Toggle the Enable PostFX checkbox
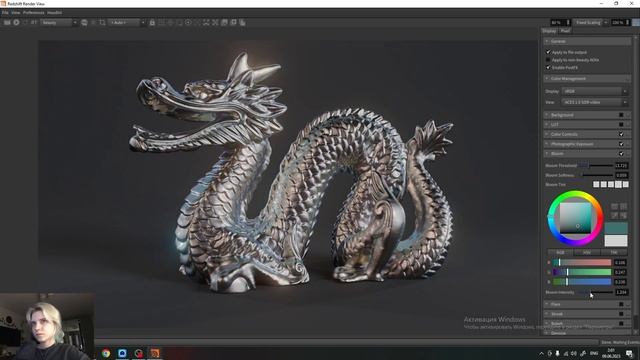Viewport: 640px width, 360px height. [548, 67]
